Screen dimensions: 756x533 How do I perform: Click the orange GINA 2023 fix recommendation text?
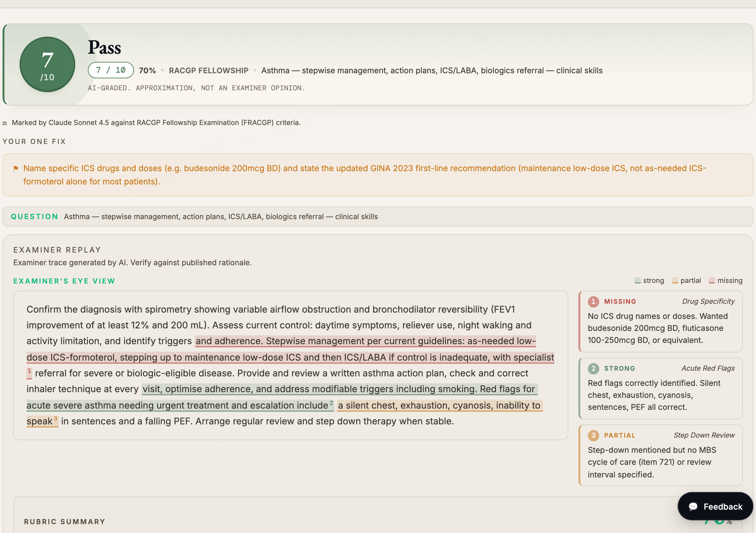[364, 175]
